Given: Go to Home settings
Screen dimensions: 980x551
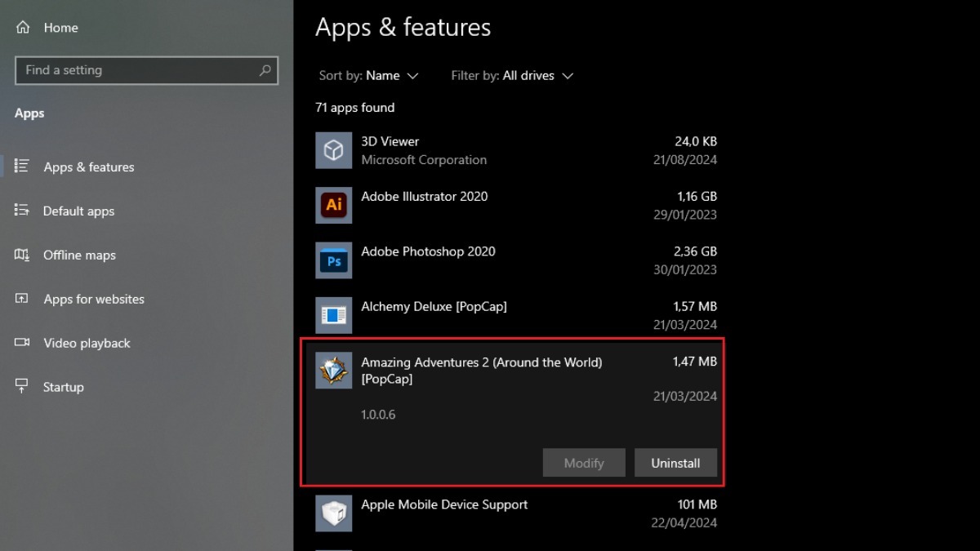Looking at the screenshot, I should click(60, 27).
